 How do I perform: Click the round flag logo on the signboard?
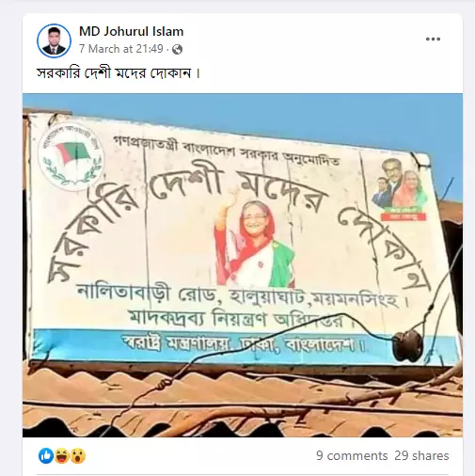(x=71, y=156)
